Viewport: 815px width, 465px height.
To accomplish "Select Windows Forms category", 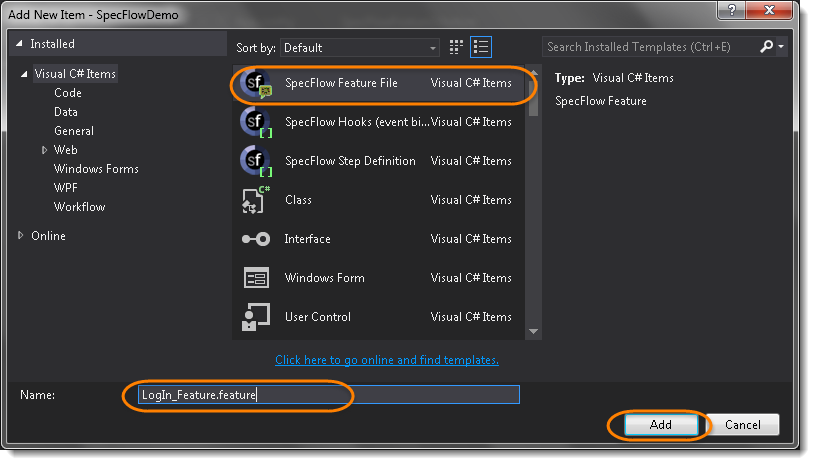I will [x=96, y=169].
